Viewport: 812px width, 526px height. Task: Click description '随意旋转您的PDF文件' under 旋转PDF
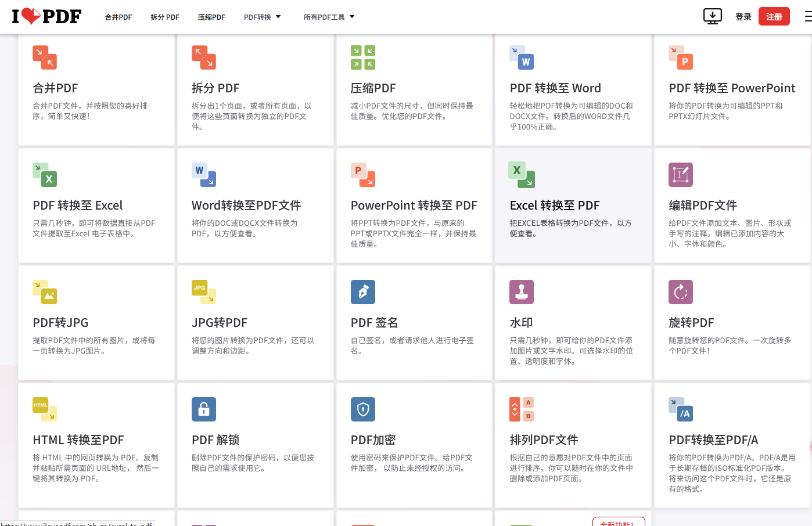click(x=730, y=345)
